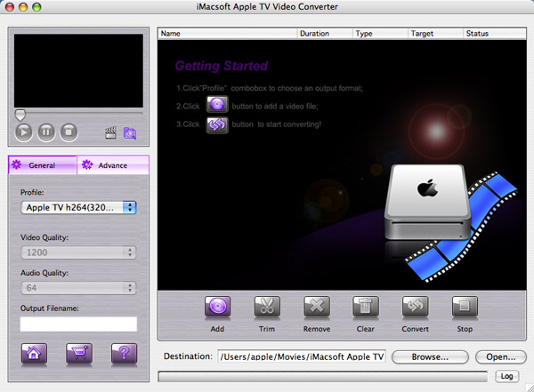534x392 pixels.
Task: Click the Browse... button
Action: pos(430,357)
